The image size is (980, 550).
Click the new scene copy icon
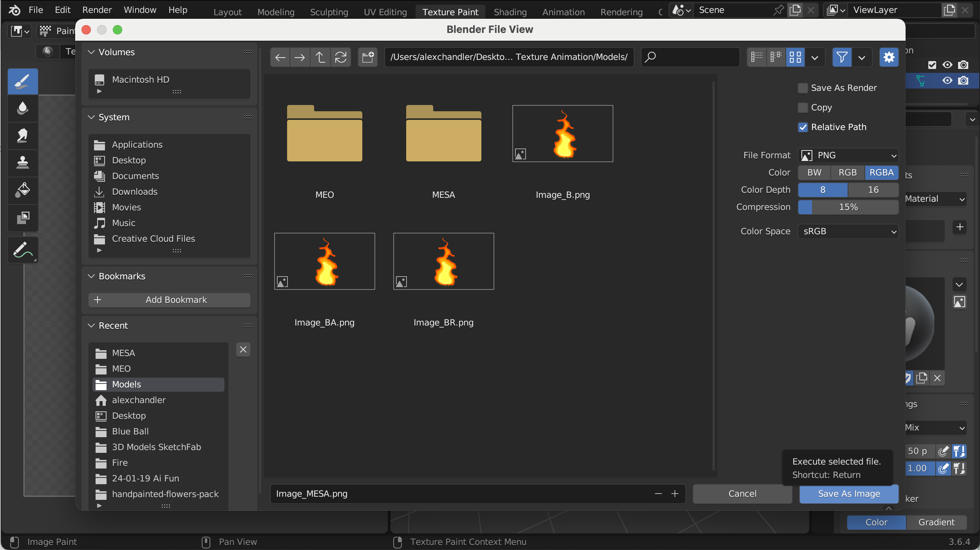[x=795, y=10]
